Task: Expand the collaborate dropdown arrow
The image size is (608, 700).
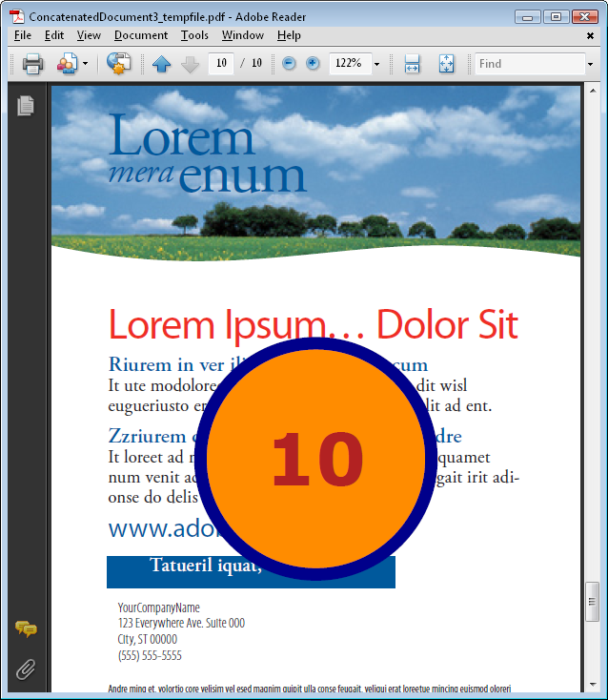Action: point(86,64)
